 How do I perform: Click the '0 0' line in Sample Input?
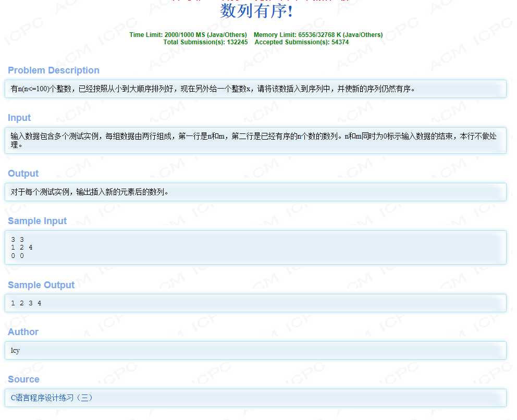click(x=17, y=256)
